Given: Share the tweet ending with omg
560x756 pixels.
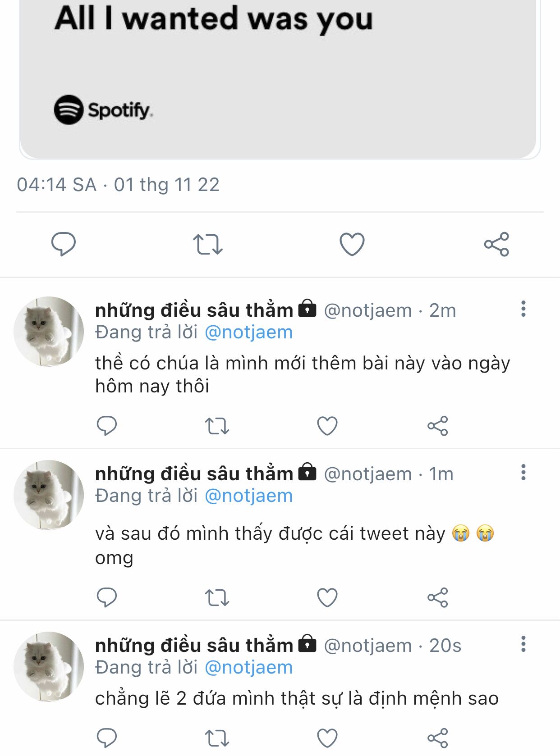Looking at the screenshot, I should tap(437, 598).
